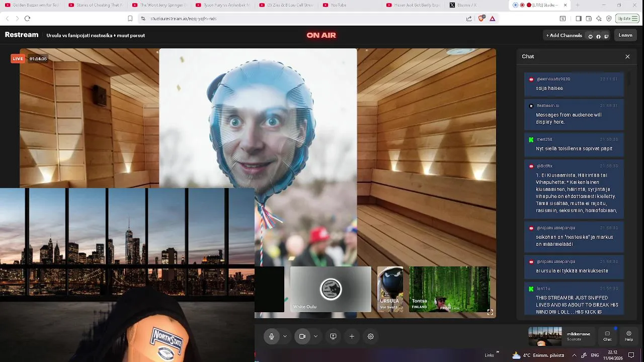This screenshot has width=644, height=362.
Task: Click the LIVE badge on the preview
Action: 18,59
